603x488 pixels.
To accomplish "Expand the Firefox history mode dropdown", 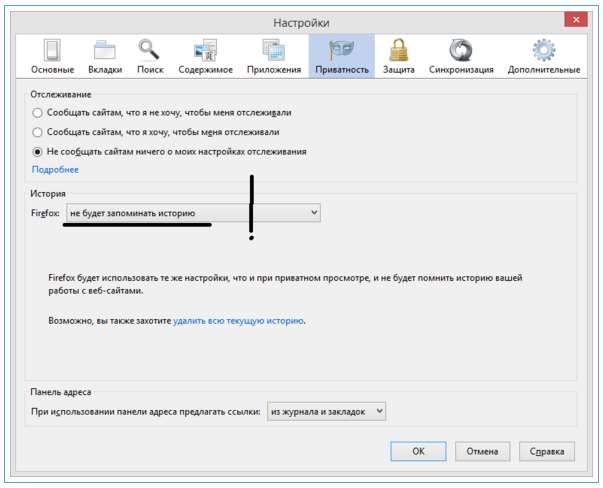I will tap(193, 213).
